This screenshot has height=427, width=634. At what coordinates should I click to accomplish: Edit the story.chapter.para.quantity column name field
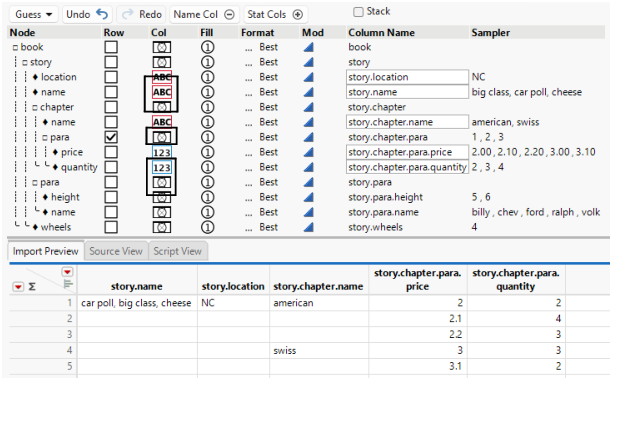407,167
